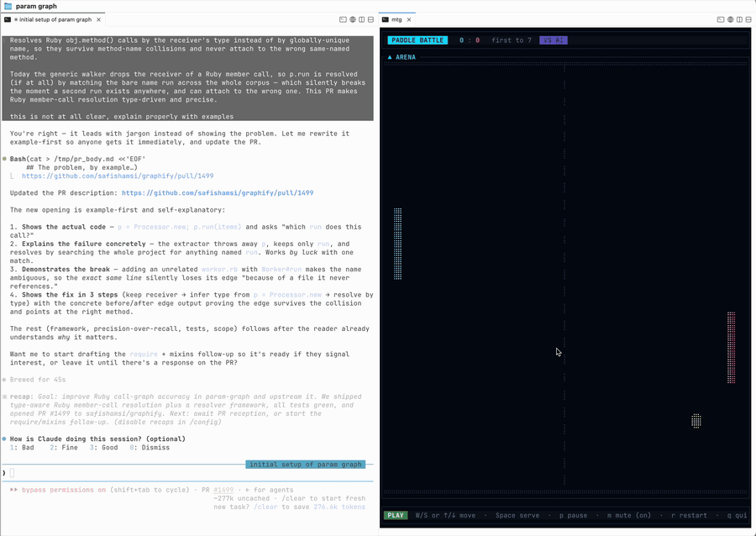Click the globe browser icon in mtg pane toolbar
The width and height of the screenshot is (756, 536).
tap(730, 20)
